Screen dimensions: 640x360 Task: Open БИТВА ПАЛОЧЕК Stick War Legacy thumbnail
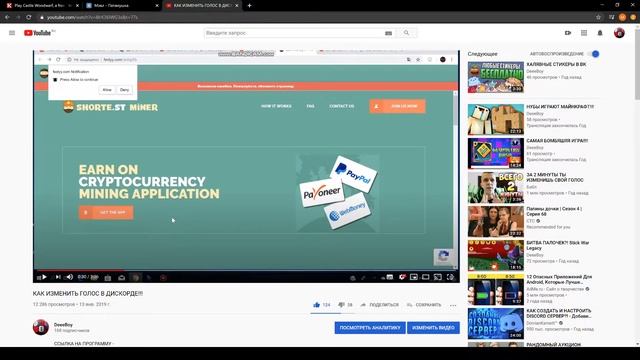pos(496,255)
